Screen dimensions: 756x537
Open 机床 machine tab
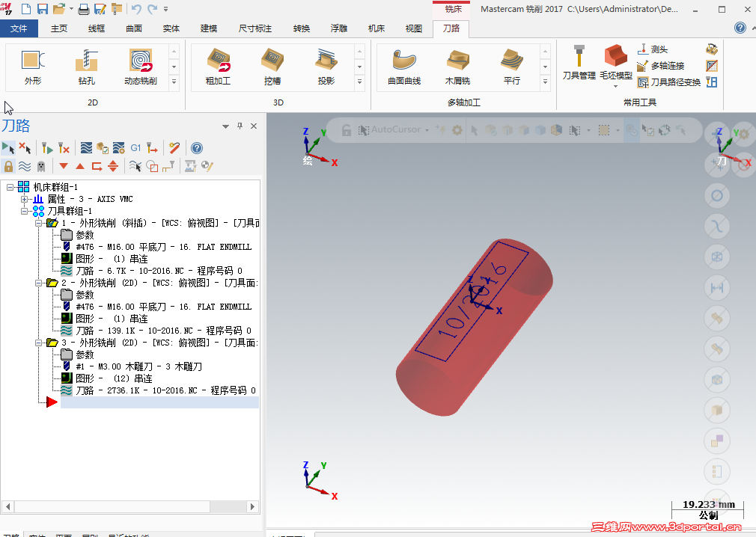376,28
